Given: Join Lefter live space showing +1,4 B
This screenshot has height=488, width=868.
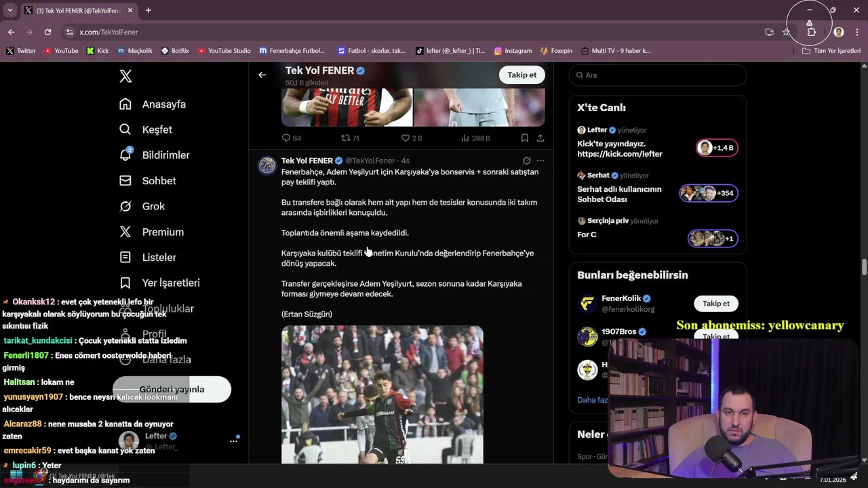Looking at the screenshot, I should [717, 148].
